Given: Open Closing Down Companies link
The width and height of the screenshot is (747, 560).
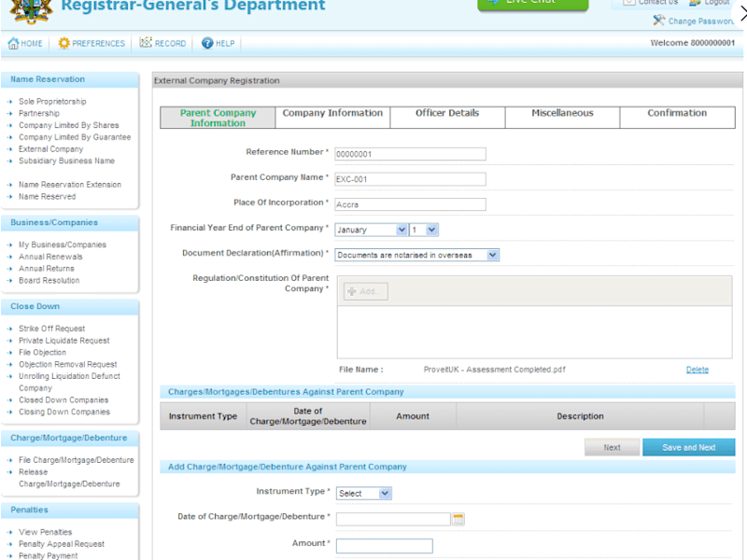Looking at the screenshot, I should point(64,412).
